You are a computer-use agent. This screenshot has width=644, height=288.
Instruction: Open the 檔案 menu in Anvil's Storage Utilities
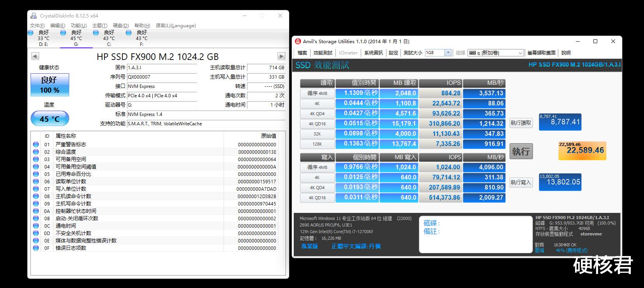pos(302,53)
